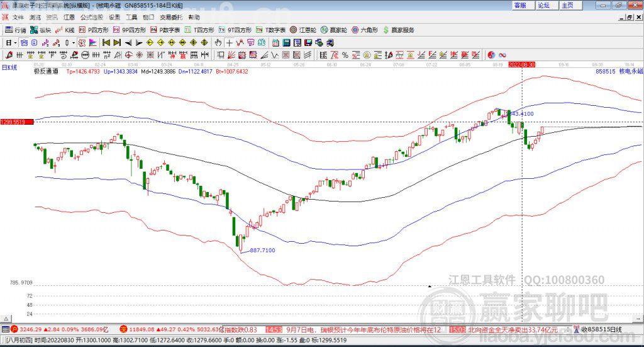Image resolution: width=644 pixels, height=347 pixels.
Task: Open the 板块 sector view
Action: pos(40,30)
